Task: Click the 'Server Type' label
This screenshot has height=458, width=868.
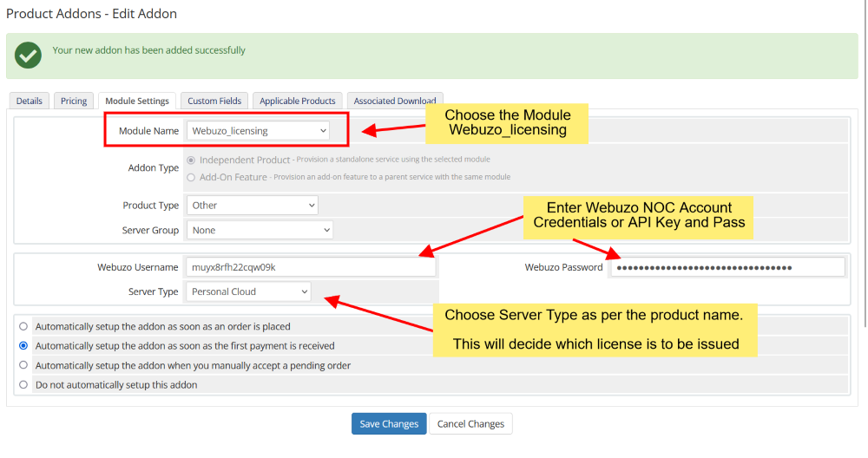Action: pyautogui.click(x=154, y=291)
